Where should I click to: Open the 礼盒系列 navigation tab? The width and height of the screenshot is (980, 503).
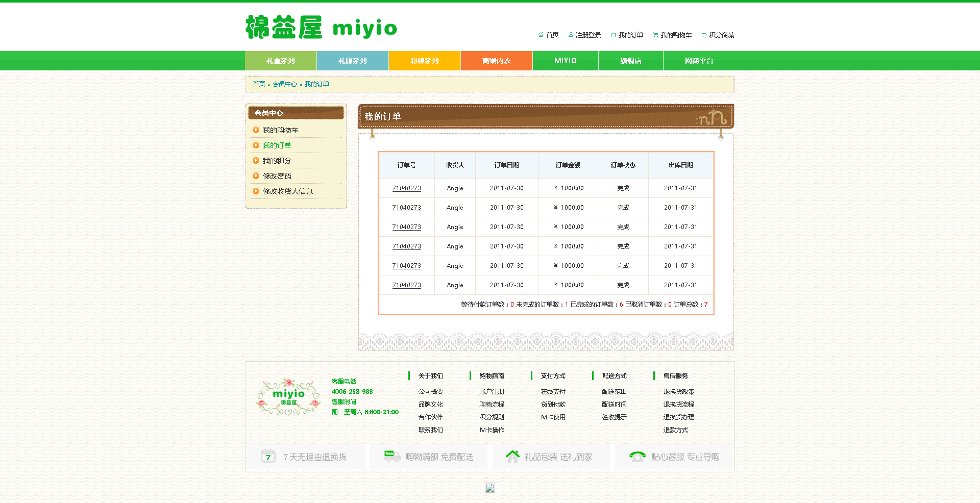tap(281, 61)
